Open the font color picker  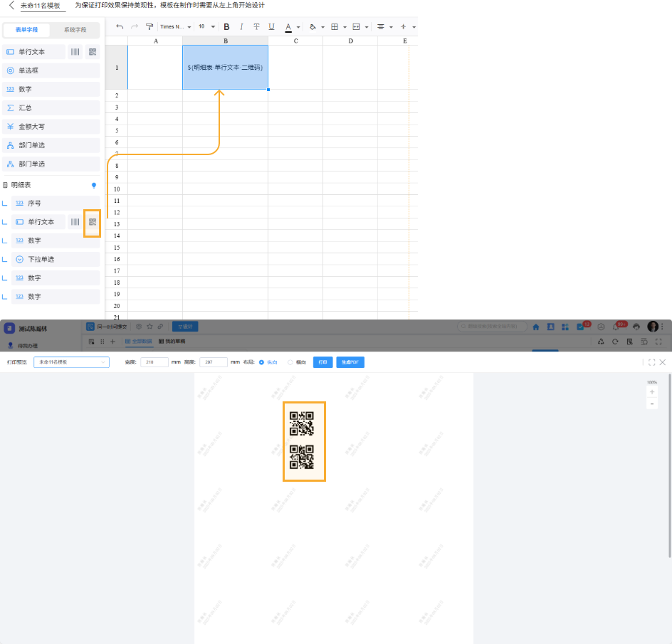tap(288, 27)
